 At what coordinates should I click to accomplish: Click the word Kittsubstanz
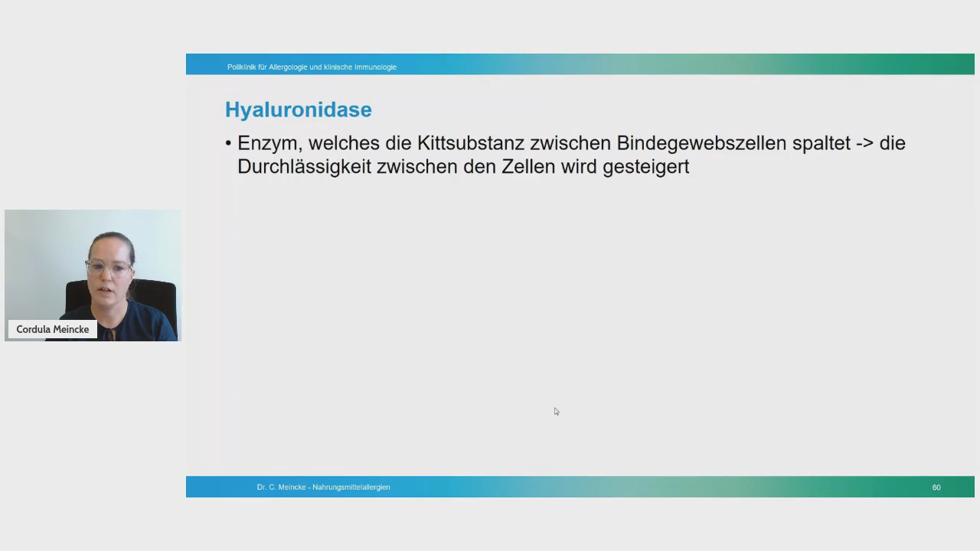(x=470, y=143)
